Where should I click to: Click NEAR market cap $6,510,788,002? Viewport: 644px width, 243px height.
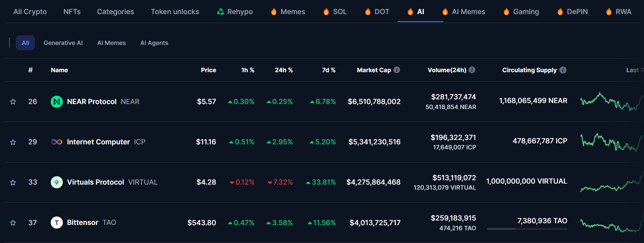point(374,102)
